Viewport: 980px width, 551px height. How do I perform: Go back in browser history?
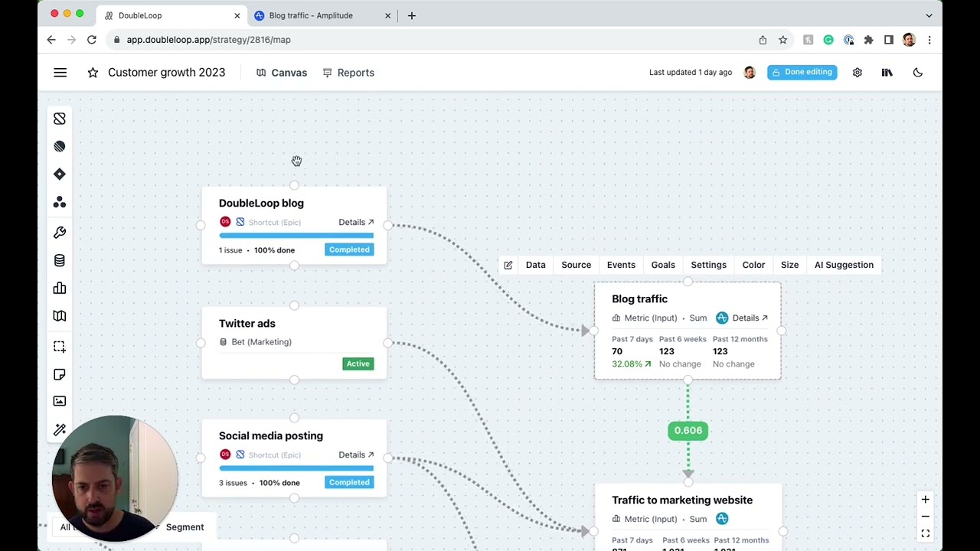tap(51, 40)
